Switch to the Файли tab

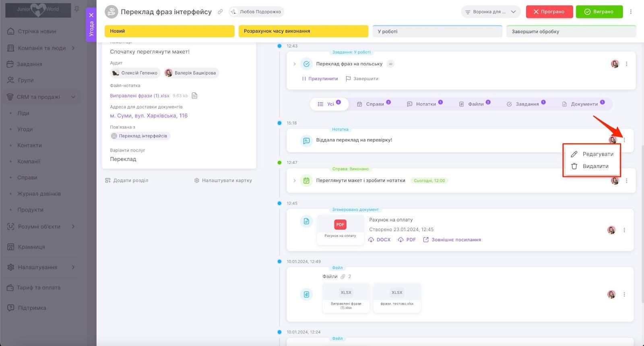(x=475, y=104)
